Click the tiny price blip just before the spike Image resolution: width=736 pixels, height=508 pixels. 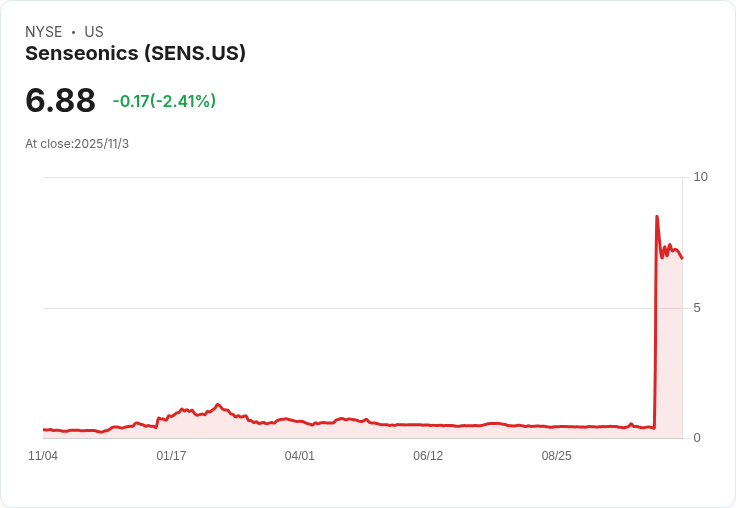(x=631, y=423)
